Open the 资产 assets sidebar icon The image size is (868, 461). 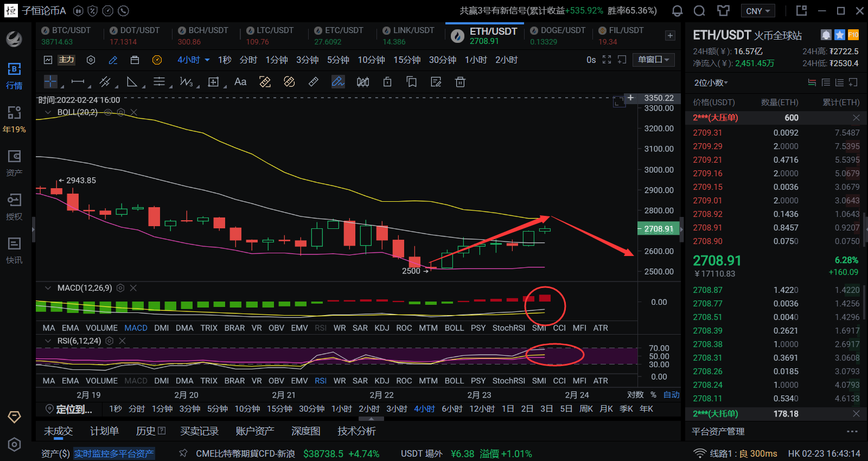(14, 163)
